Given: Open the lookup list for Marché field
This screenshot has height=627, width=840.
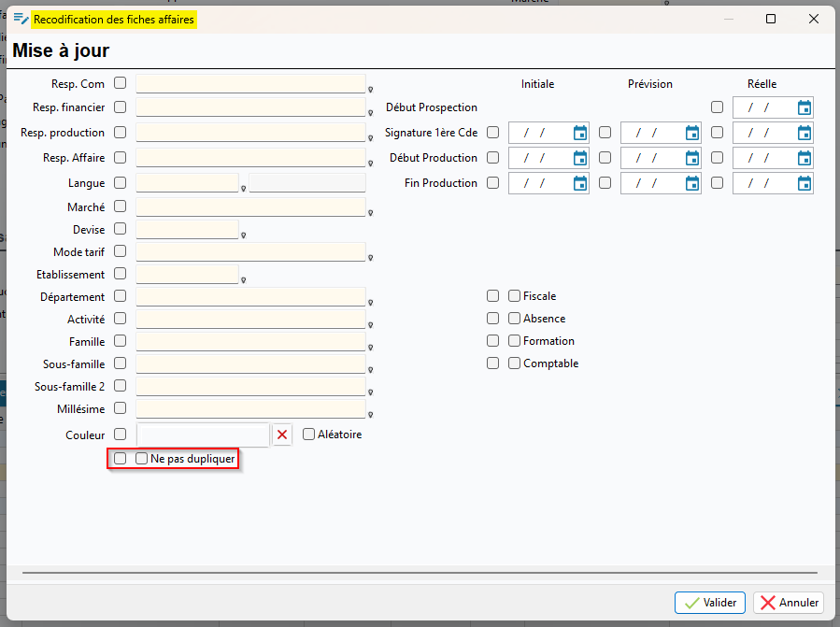Looking at the screenshot, I should pos(371,213).
